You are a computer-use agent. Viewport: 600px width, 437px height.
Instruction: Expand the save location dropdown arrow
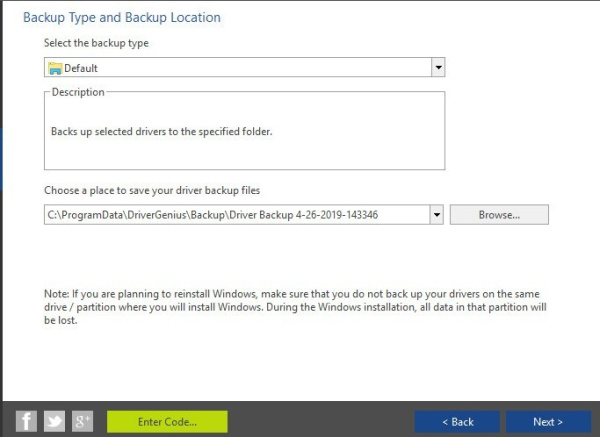click(437, 214)
